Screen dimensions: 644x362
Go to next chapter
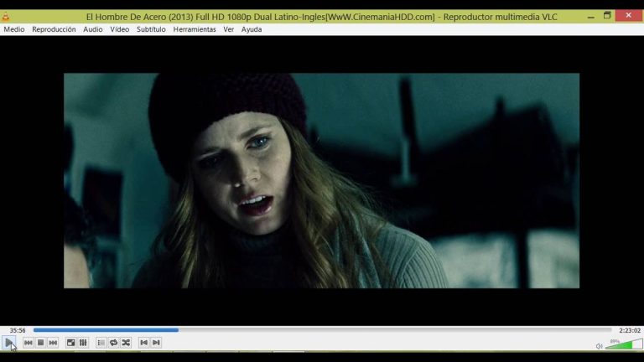pos(156,342)
